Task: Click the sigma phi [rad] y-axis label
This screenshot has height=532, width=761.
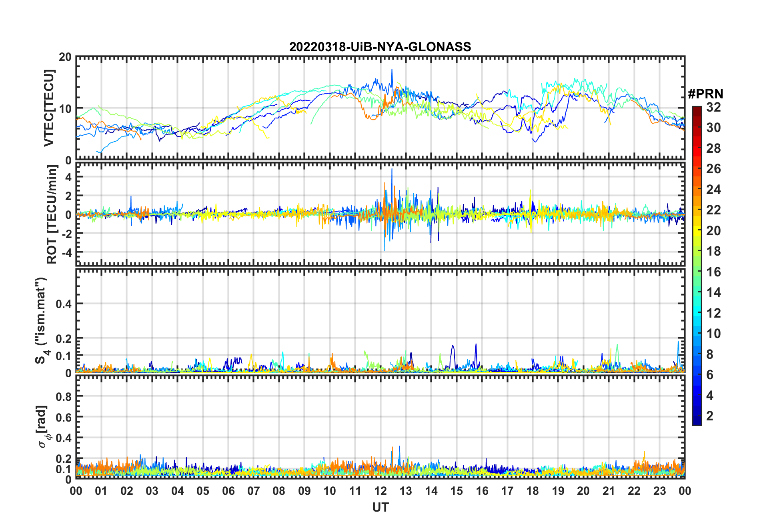Action: pos(43,426)
